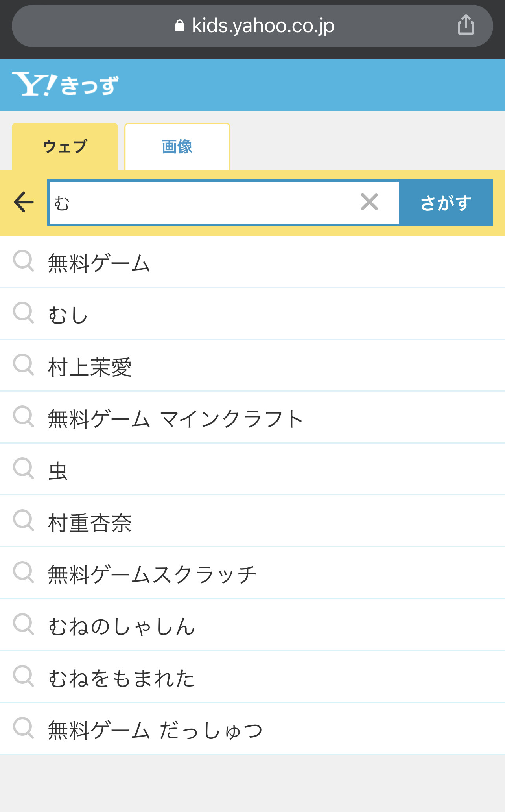Click magnifier icon next to むし

(x=24, y=313)
